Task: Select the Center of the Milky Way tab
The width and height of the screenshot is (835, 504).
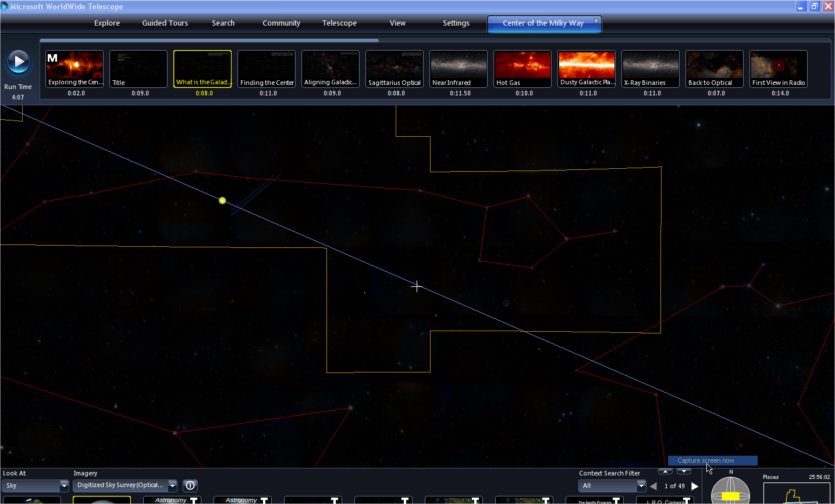Action: 543,23
